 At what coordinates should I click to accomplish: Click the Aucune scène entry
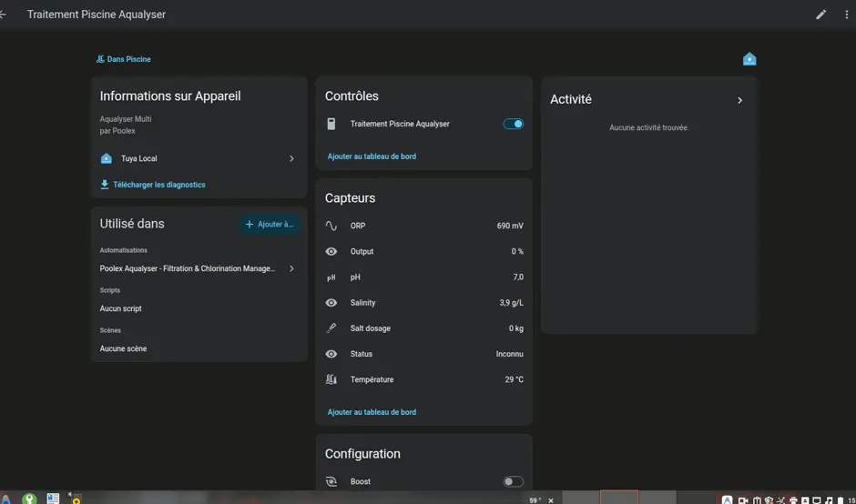123,348
